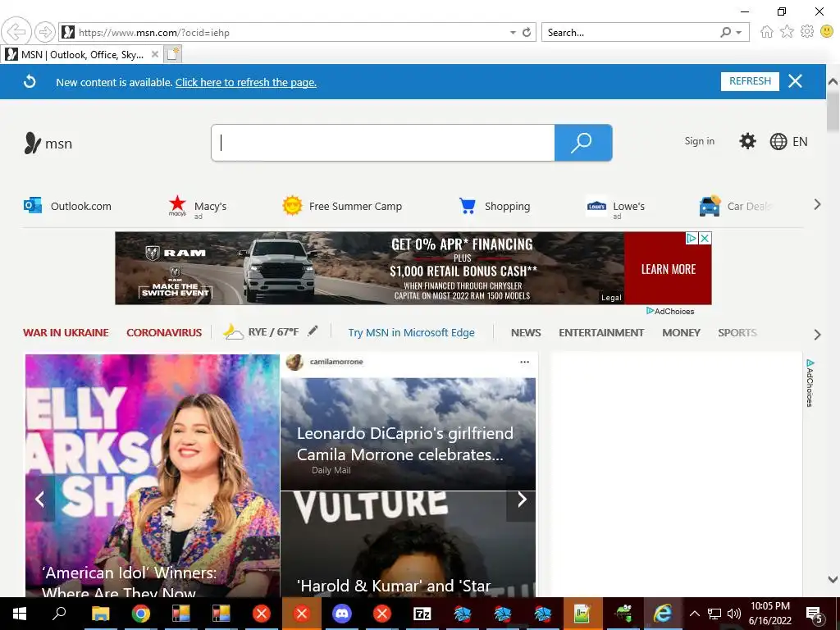The image size is (840, 630).
Task: Open the browser Home icon
Action: (767, 32)
